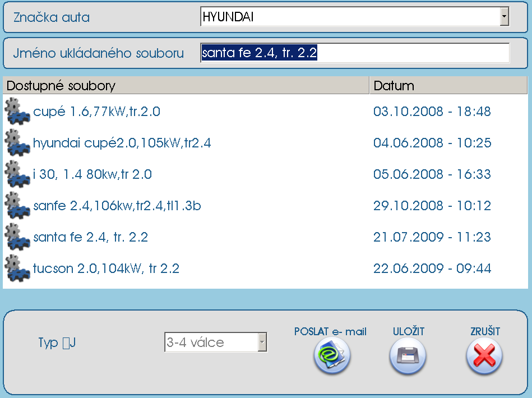The height and width of the screenshot is (398, 532).
Task: Click gear icon beside tucson 2.0,104kW
Action: coord(17,268)
